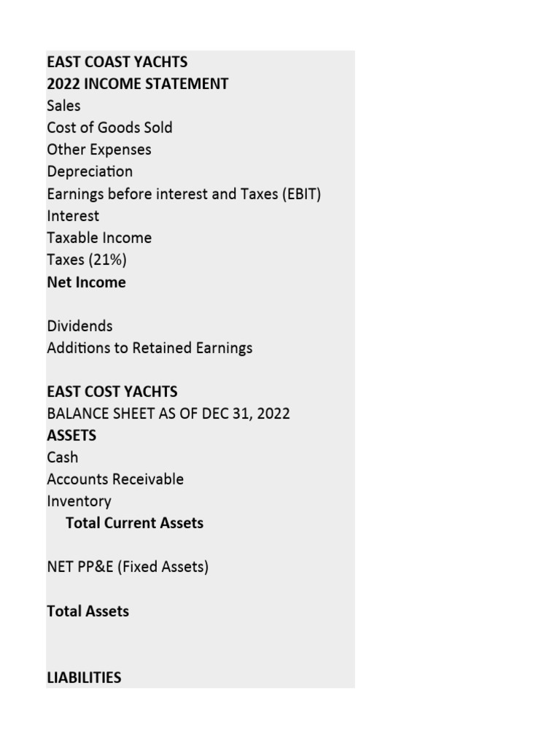Click the Inventory row

pos(79,501)
